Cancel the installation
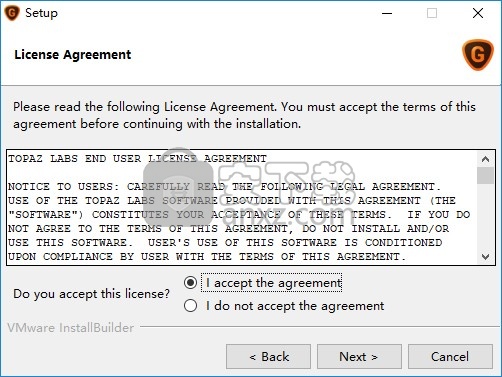502x377 pixels. click(x=450, y=357)
